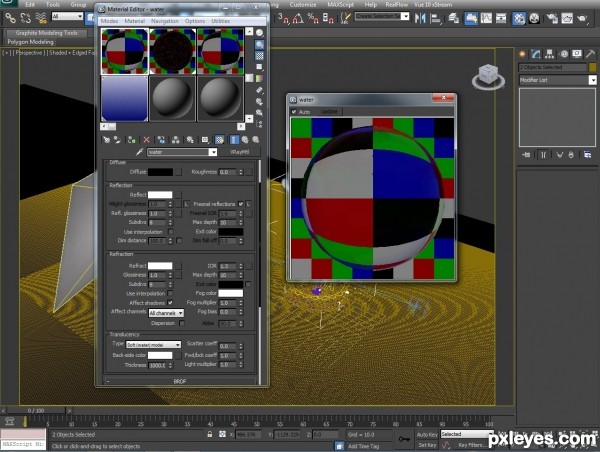Viewport: 600px width, 452px height.
Task: Click the Diffuse color swatch
Action: click(160, 172)
